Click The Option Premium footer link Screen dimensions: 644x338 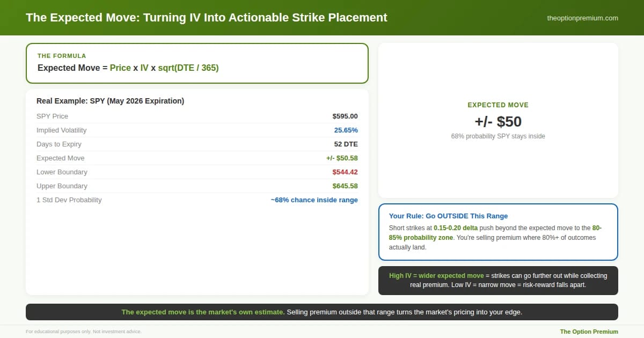pyautogui.click(x=589, y=332)
